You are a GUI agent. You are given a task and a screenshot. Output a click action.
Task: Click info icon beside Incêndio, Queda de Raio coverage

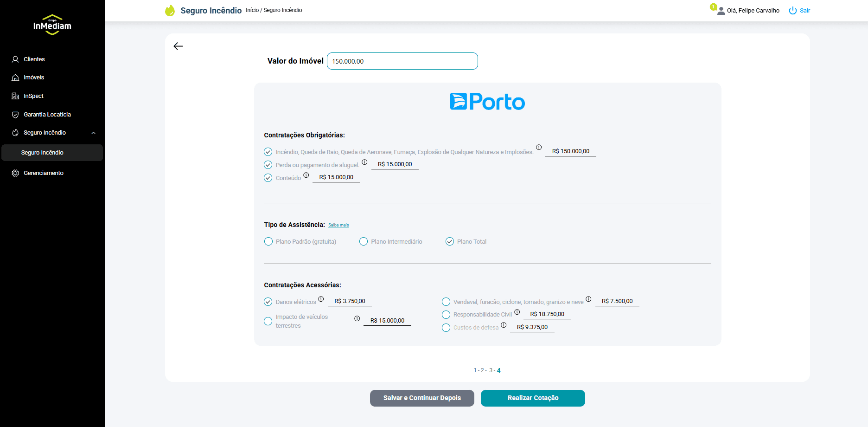pos(539,147)
